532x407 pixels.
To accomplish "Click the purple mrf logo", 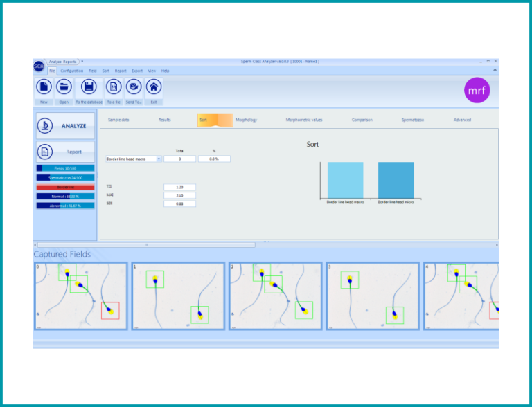I will click(x=476, y=90).
